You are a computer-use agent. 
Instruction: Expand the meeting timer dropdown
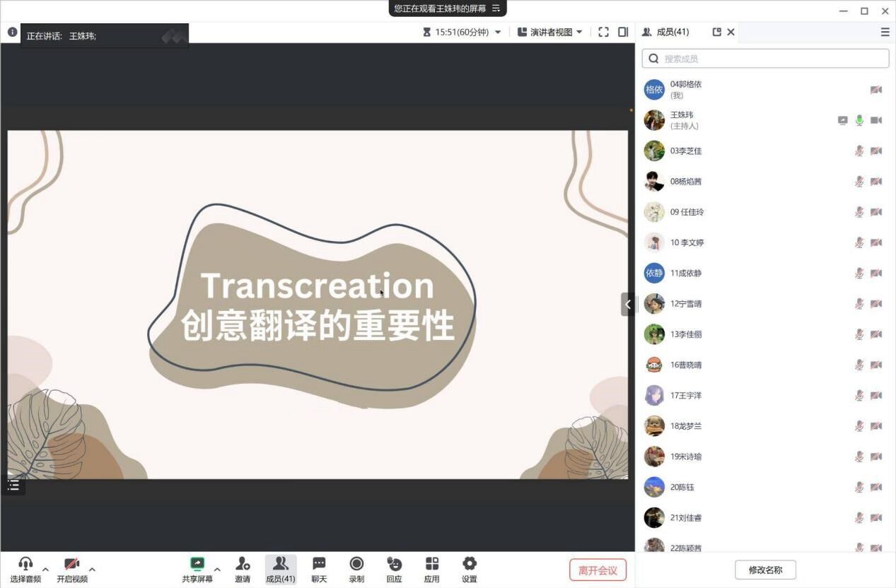point(498,32)
